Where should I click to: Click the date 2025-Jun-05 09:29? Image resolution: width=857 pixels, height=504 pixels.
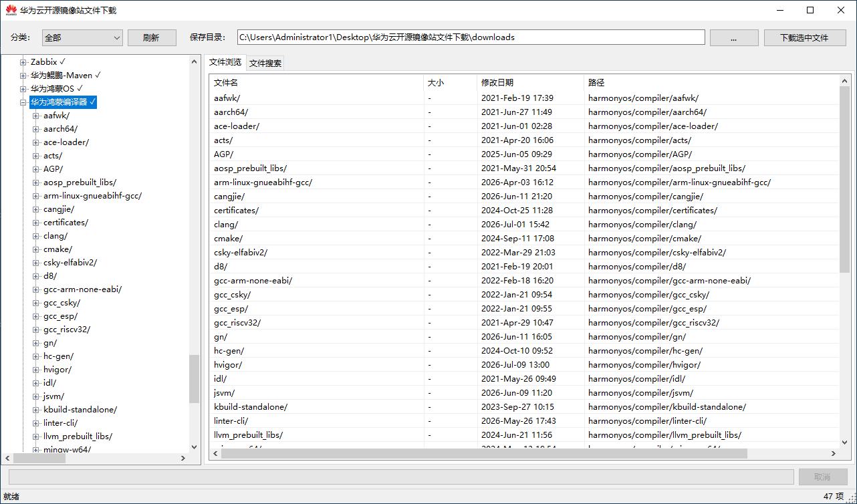(x=517, y=154)
